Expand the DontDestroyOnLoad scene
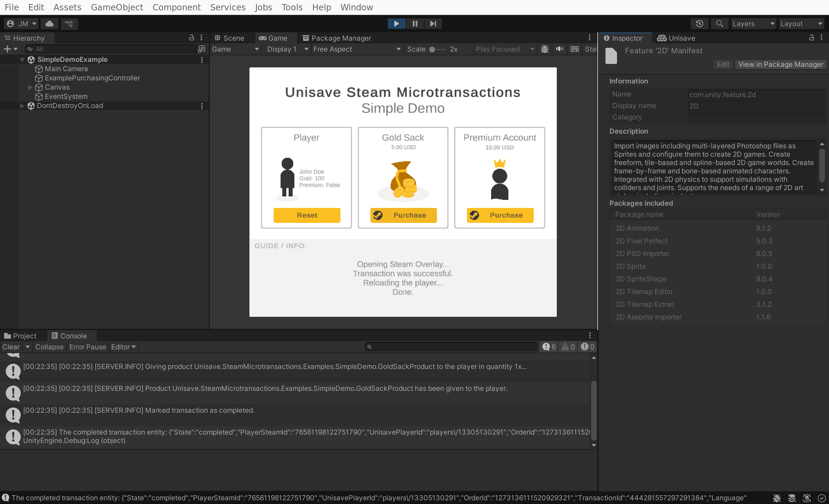The image size is (829, 504). [x=22, y=106]
